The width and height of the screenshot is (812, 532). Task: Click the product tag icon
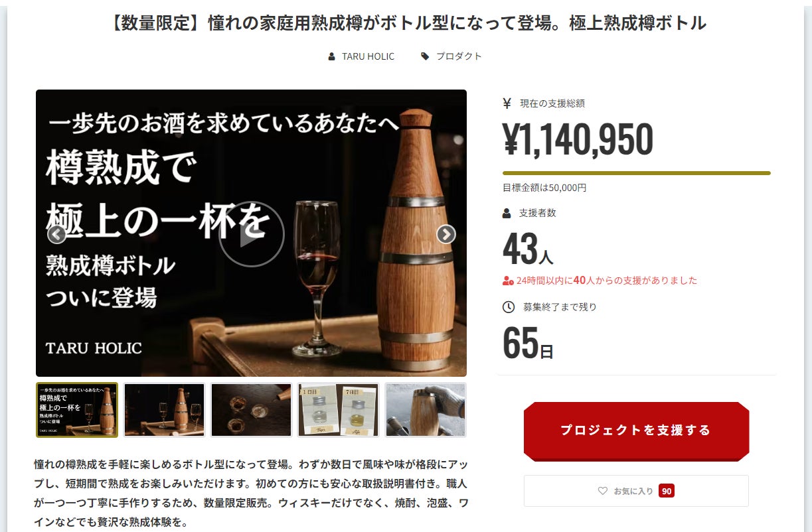[425, 56]
